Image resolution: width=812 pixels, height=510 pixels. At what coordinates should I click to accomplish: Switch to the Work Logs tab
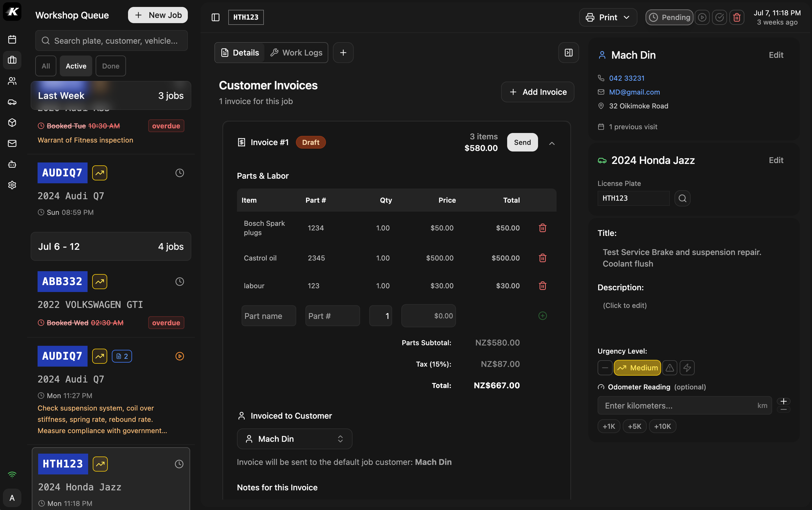click(296, 52)
